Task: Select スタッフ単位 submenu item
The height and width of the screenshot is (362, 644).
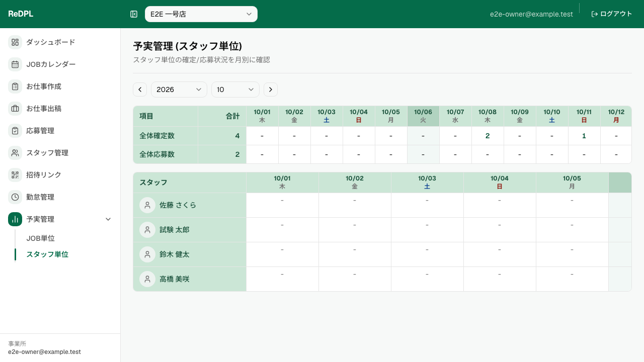Action: pyautogui.click(x=47, y=254)
